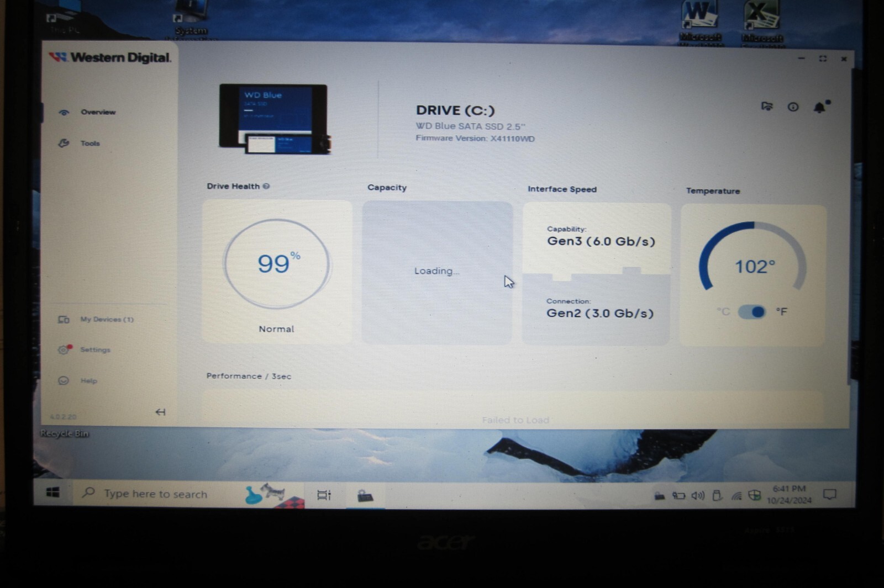Click the Performance / 3sec heading
This screenshot has width=884, height=588.
click(x=249, y=376)
